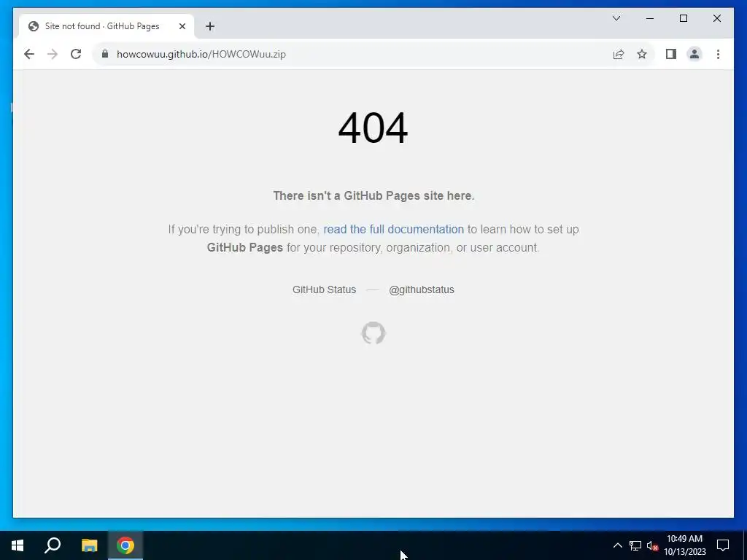Open the network status tray icon
747x560 pixels.
tap(635, 545)
